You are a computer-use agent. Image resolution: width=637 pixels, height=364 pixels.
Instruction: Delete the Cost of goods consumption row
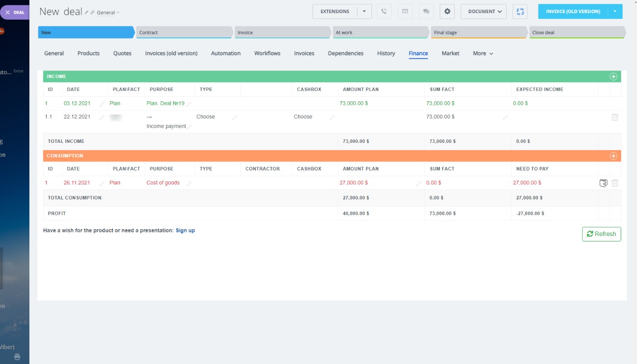pos(615,183)
